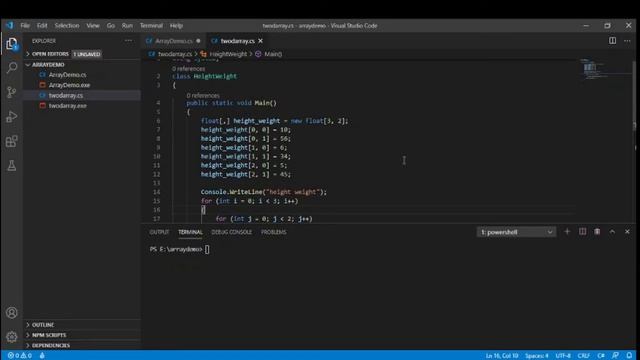Open the View menu

coord(93,25)
